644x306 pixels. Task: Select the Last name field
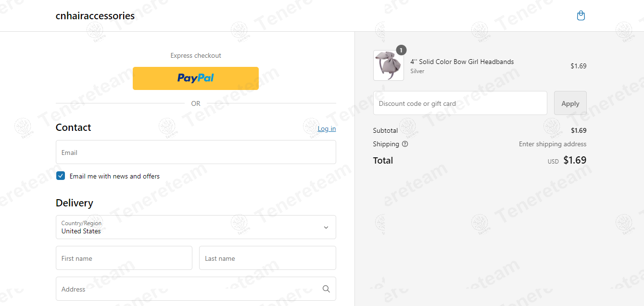click(267, 258)
